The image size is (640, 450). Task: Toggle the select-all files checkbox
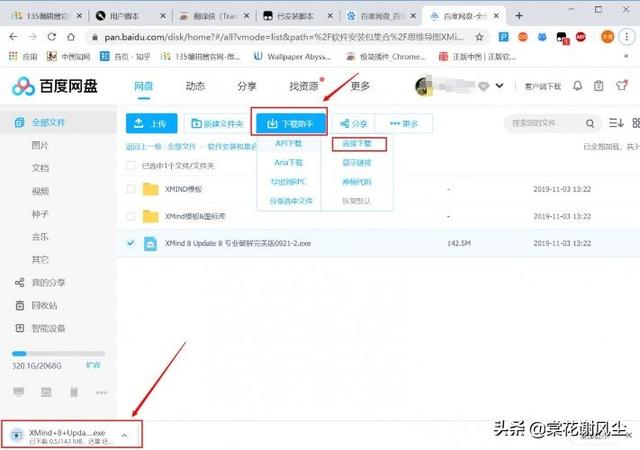click(x=131, y=165)
